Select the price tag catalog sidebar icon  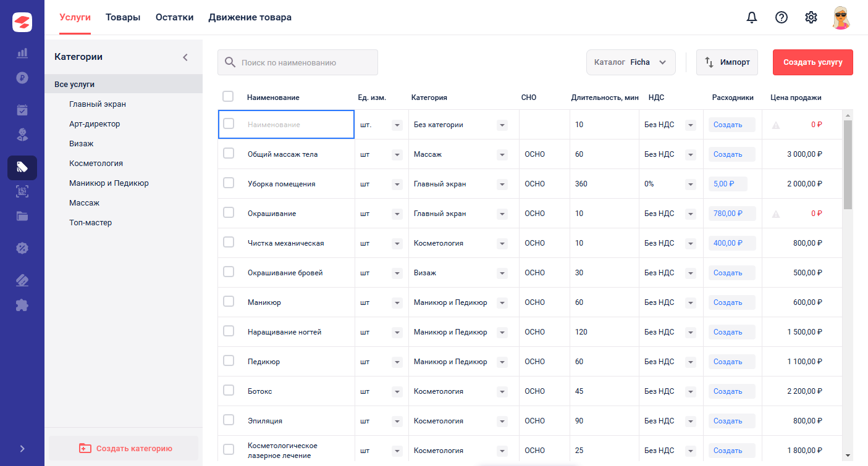tap(22, 168)
